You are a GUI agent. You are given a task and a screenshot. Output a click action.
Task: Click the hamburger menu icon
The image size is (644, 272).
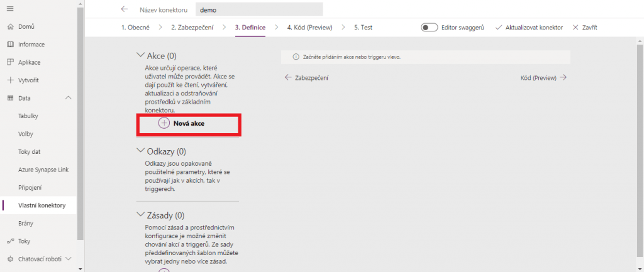point(10,8)
